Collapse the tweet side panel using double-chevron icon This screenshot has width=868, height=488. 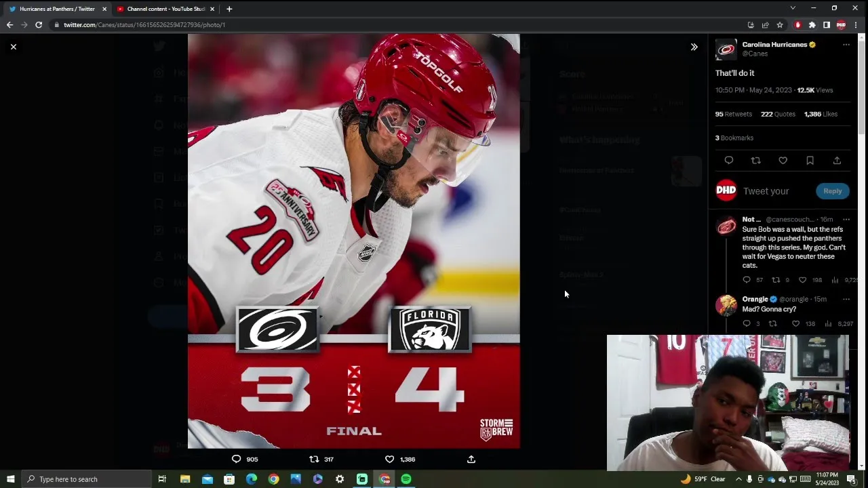[x=694, y=47]
